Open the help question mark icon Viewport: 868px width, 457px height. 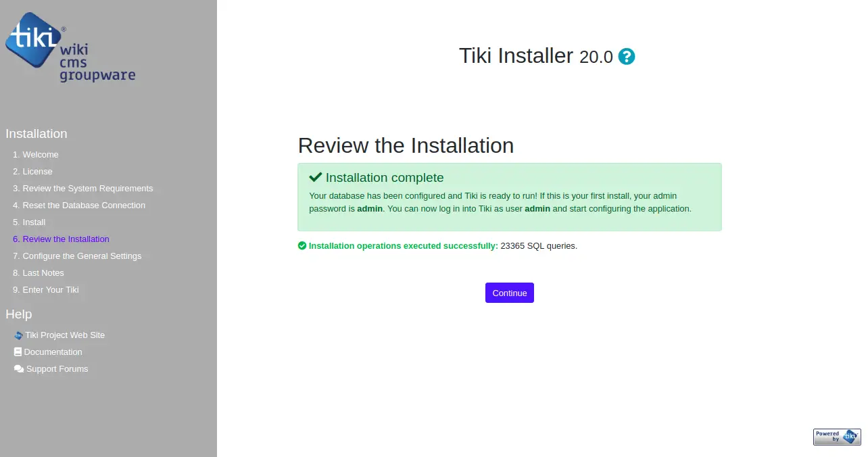tap(627, 57)
